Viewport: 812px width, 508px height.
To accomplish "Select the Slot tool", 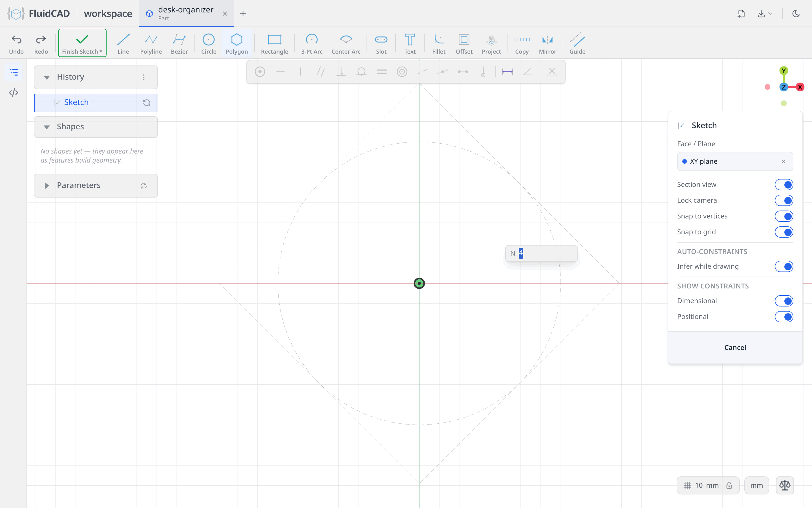I will (381, 44).
